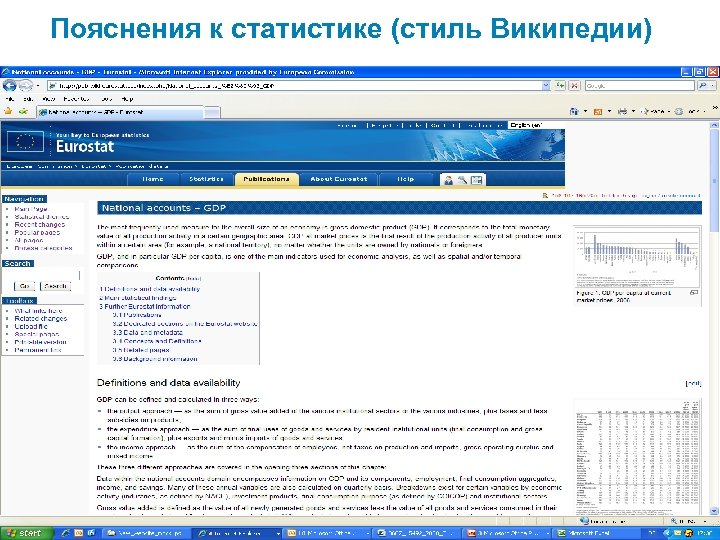Click the Go button in the Search box
This screenshot has width=720, height=540.
(x=24, y=286)
